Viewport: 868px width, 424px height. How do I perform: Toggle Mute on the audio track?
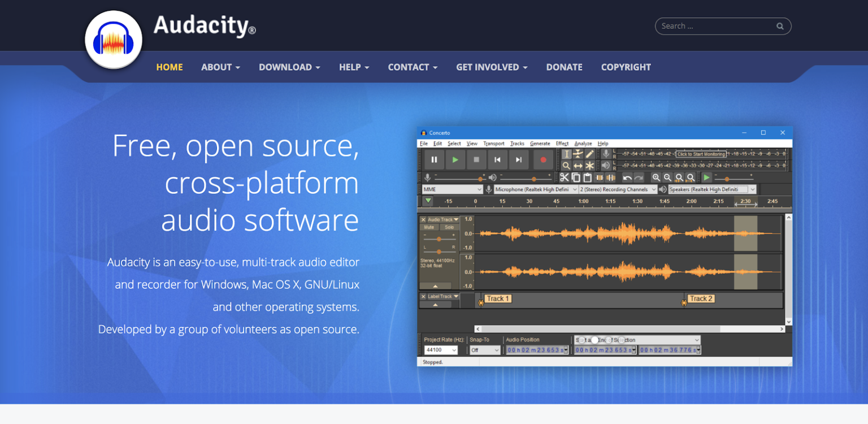(429, 227)
